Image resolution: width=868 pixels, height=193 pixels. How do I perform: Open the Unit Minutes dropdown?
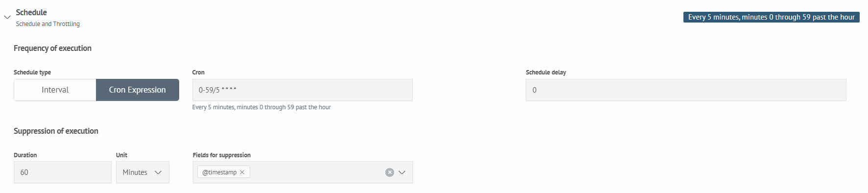coord(142,172)
